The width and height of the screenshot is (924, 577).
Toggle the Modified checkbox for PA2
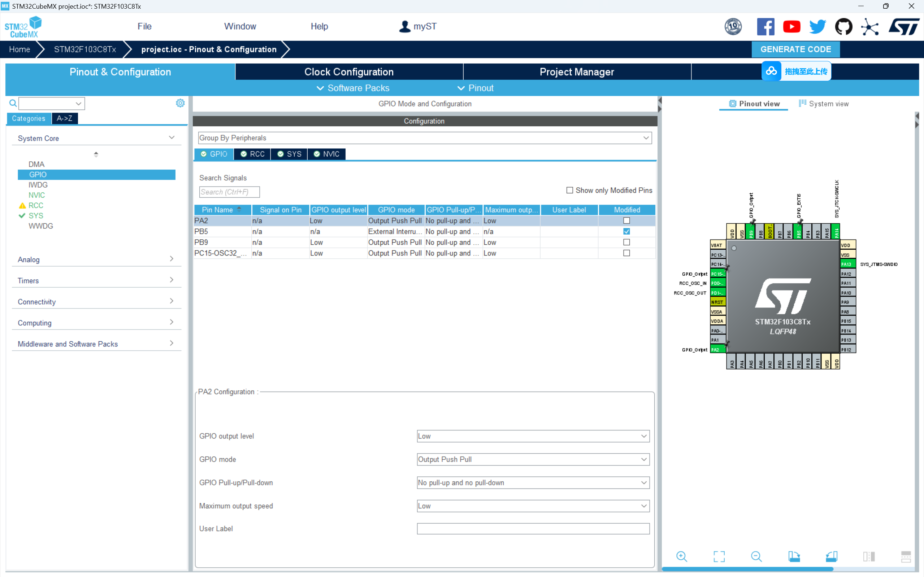626,220
